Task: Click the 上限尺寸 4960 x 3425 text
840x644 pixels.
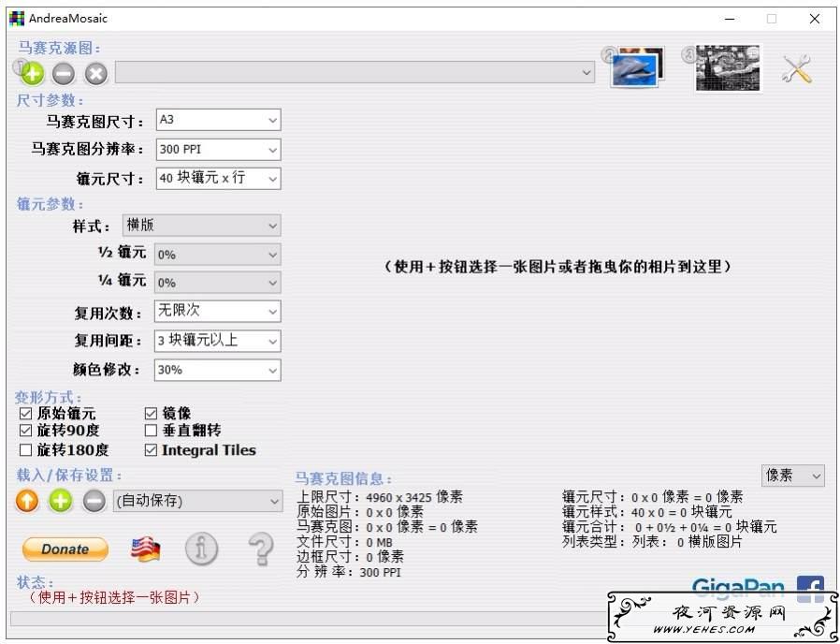Action: (380, 497)
